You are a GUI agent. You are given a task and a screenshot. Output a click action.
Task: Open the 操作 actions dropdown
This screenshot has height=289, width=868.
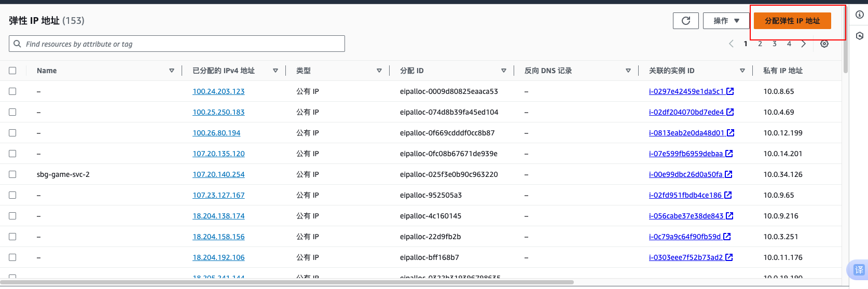pyautogui.click(x=726, y=21)
